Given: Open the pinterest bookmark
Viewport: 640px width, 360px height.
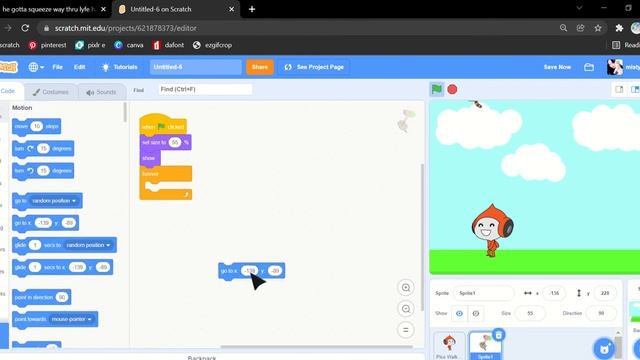Looking at the screenshot, I should 47,45.
